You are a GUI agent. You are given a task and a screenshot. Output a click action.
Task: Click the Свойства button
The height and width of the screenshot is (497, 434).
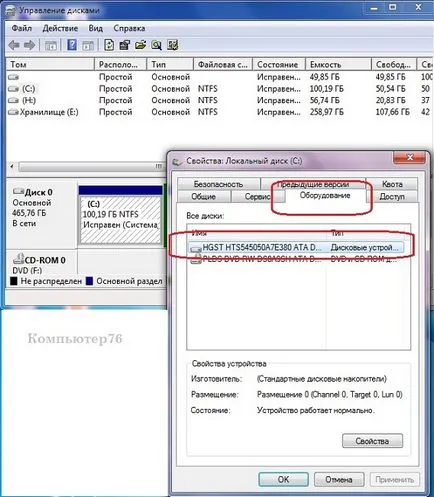372,441
